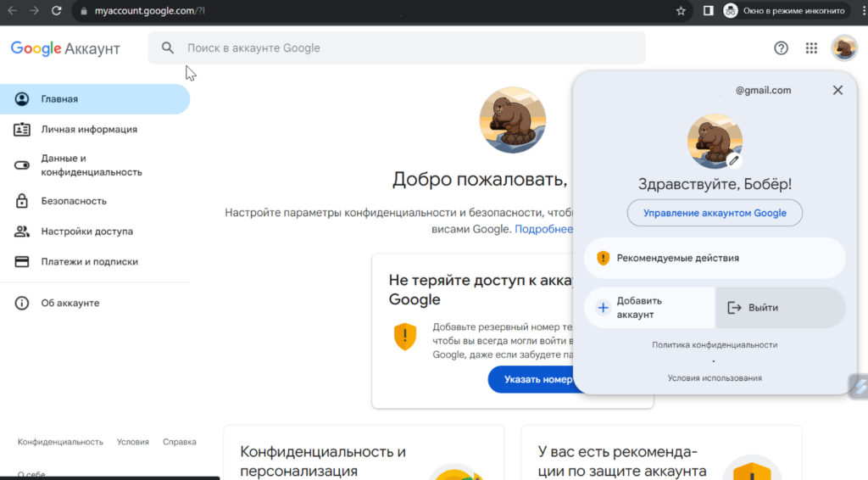This screenshot has height=480, width=868.
Task: Click Управление аккаунтом Google button
Action: [x=715, y=213]
